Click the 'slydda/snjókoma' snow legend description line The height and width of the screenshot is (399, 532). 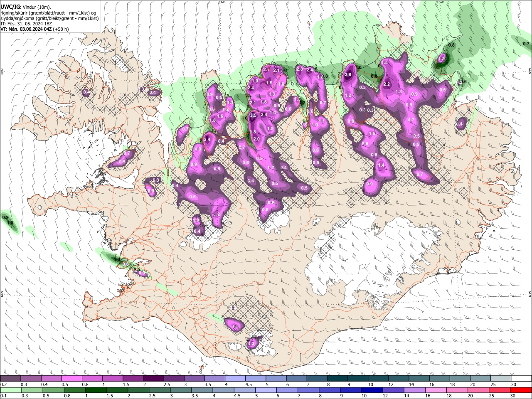(x=49, y=18)
